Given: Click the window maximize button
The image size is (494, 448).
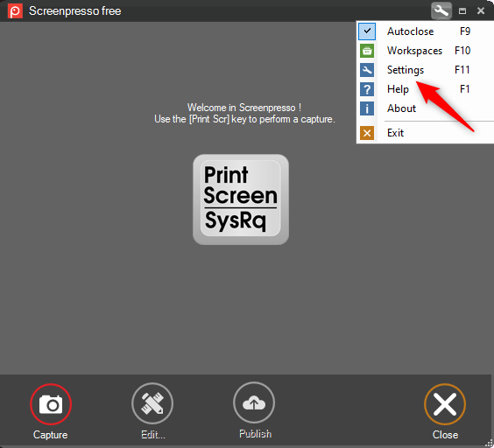Looking at the screenshot, I should (462, 11).
